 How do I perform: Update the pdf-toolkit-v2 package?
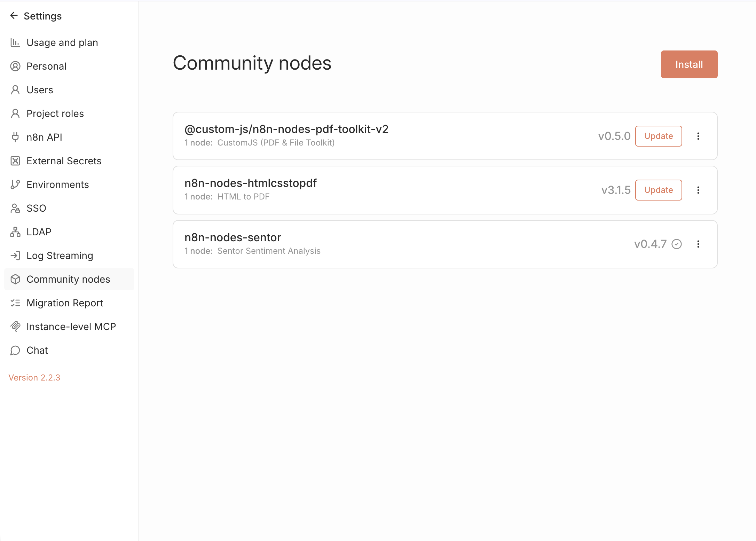658,136
